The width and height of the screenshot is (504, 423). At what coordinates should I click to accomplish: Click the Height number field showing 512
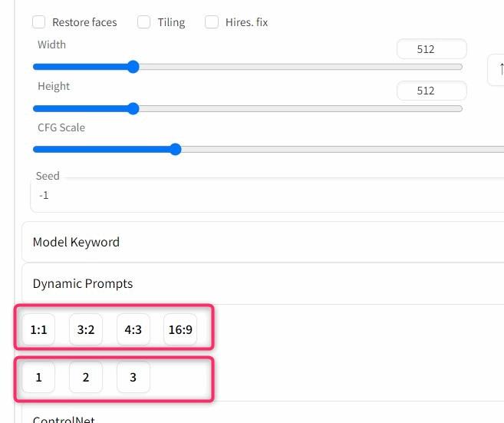tap(432, 91)
